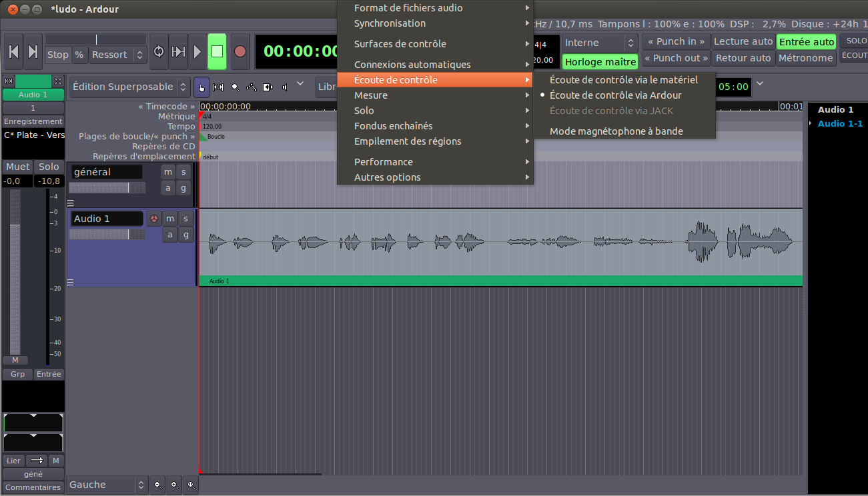The image size is (868, 496).
Task: Open Connexions automatiques submenu
Action: 435,65
